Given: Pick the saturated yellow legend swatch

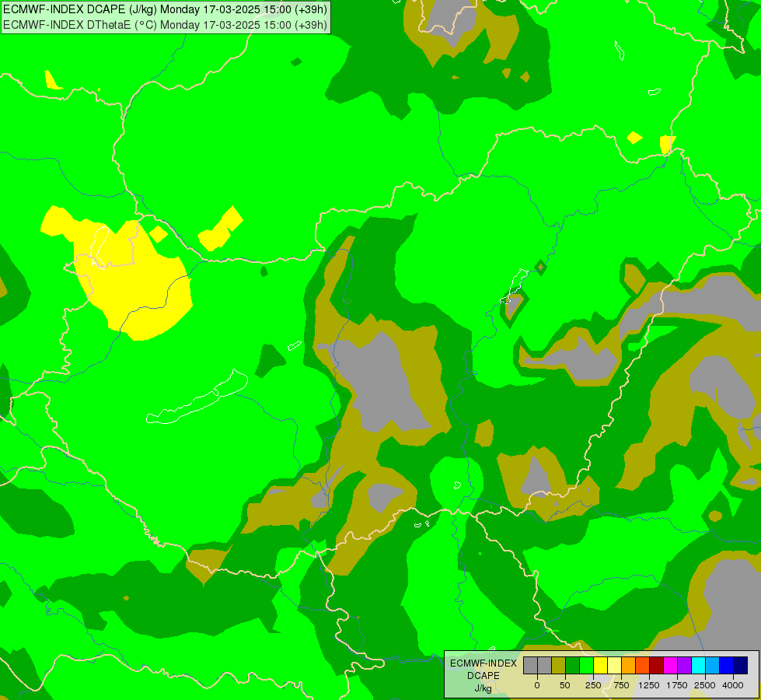Looking at the screenshot, I should 600,666.
